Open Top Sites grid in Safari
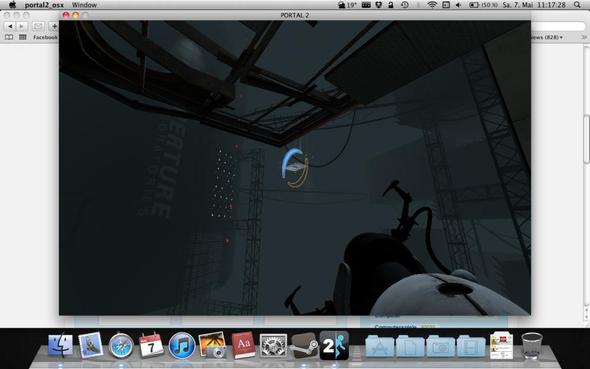The width and height of the screenshot is (590, 369). pos(23,37)
